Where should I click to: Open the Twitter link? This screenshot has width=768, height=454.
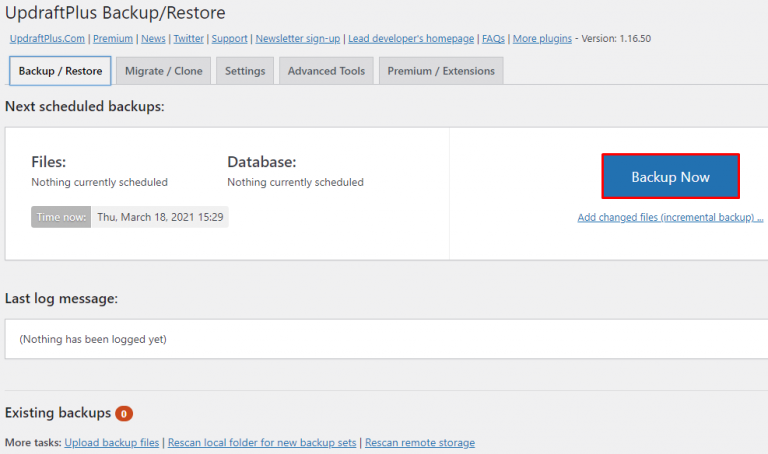tap(189, 39)
